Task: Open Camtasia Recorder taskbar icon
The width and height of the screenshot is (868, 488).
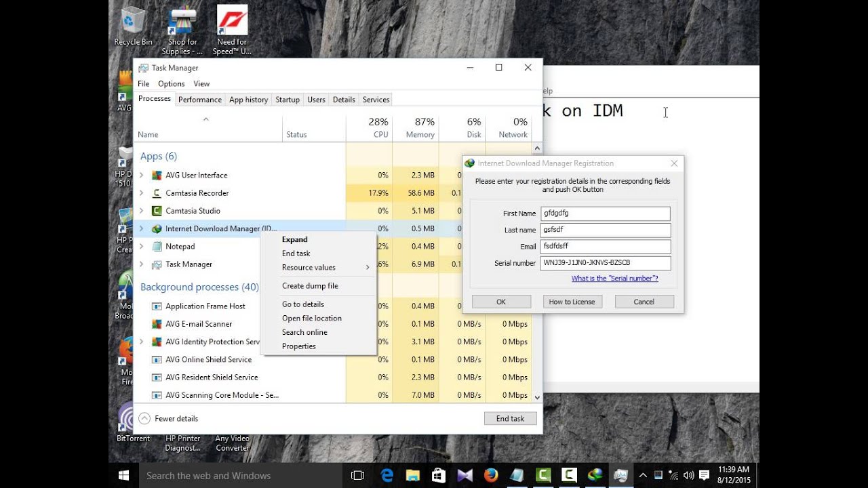Action: 569,476
